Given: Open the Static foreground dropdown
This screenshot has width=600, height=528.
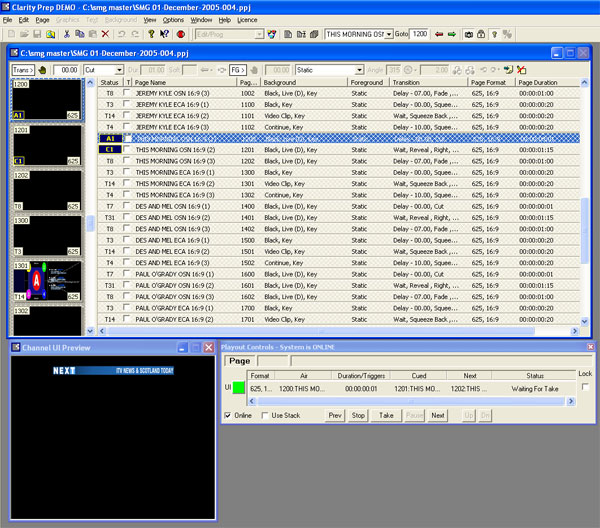Looking at the screenshot, I should tap(359, 70).
